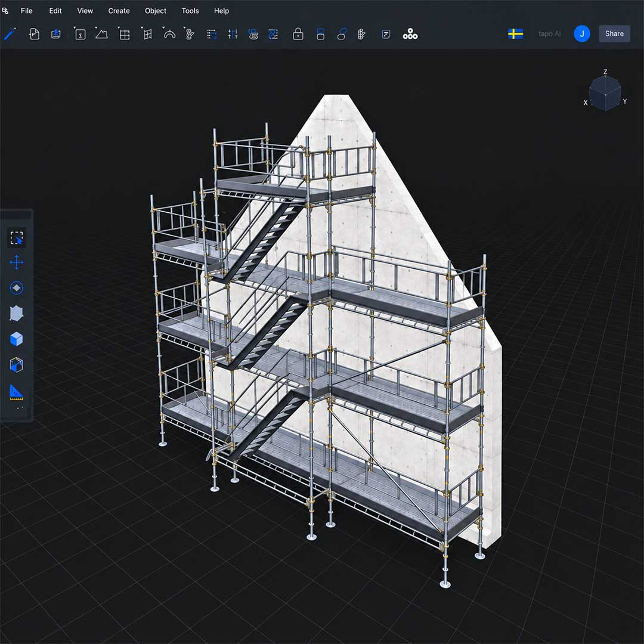Open the Help menu
Viewport: 644px width, 644px height.
221,11
